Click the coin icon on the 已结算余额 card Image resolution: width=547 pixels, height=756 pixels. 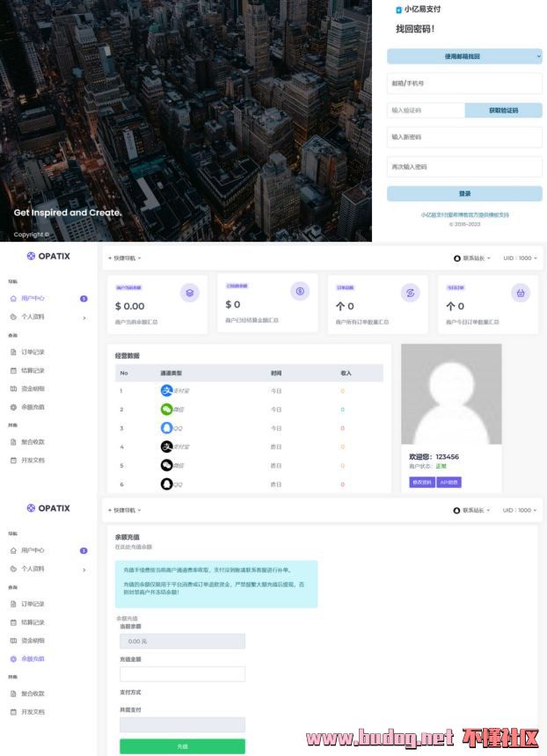point(299,291)
